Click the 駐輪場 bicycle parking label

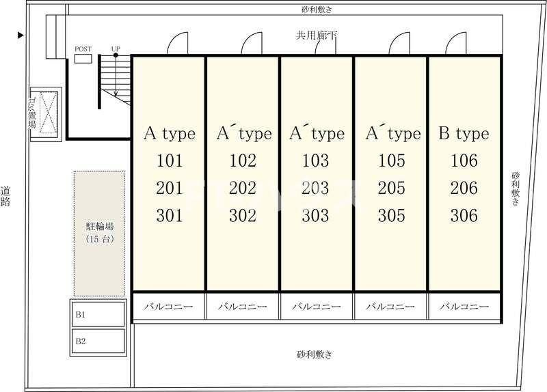coord(100,227)
